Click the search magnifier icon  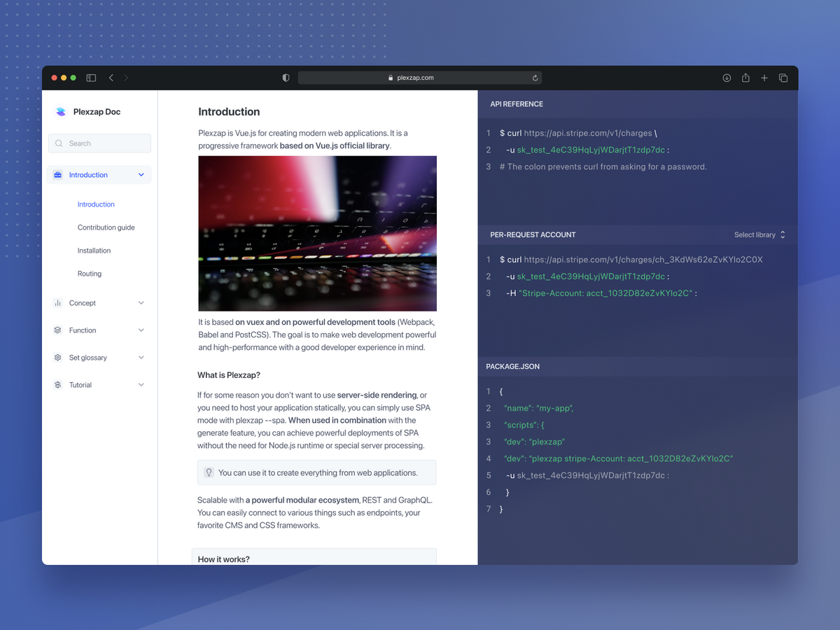point(59,143)
